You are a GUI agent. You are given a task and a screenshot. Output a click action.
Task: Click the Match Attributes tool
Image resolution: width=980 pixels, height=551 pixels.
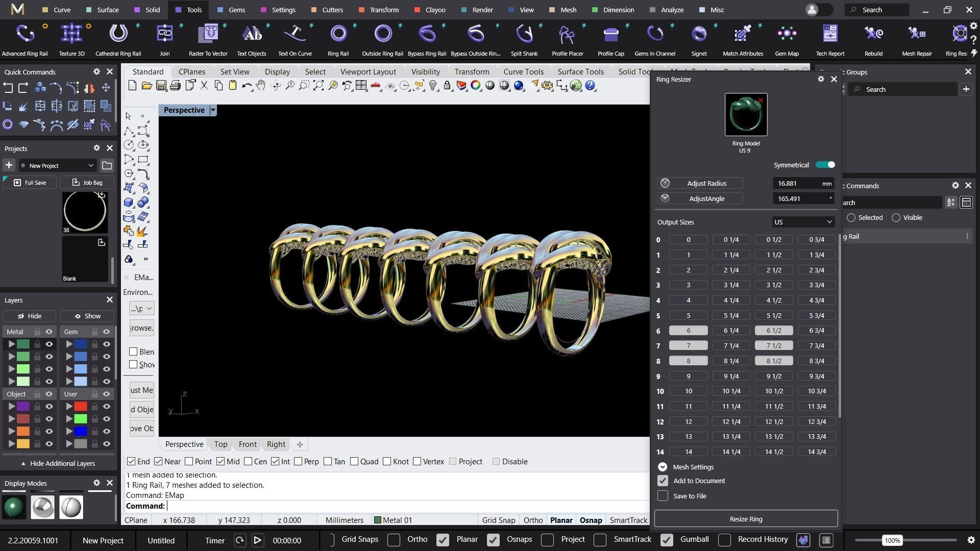tap(743, 40)
